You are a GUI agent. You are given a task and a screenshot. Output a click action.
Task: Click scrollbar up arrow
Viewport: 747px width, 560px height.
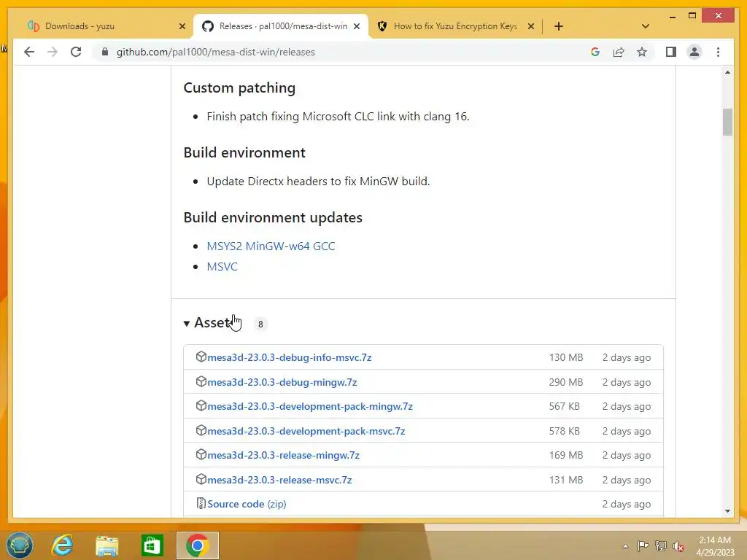(x=727, y=72)
